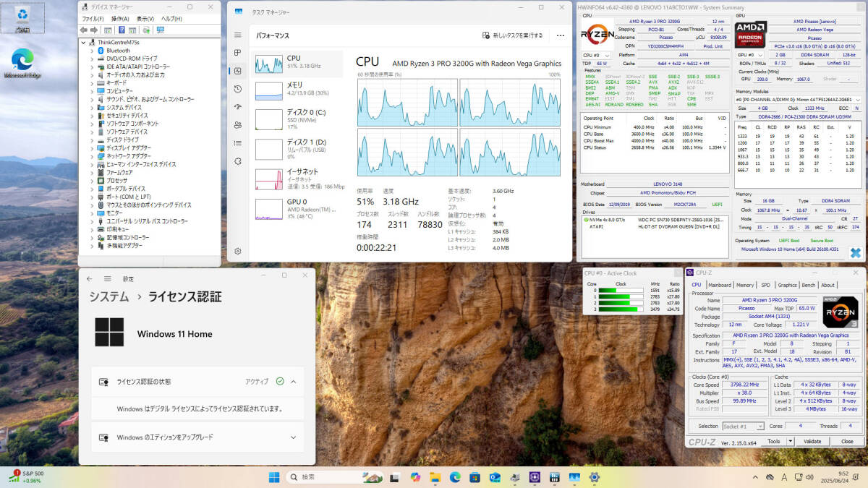This screenshot has height=488, width=868.
Task: Open the Services icon in Task Manager sidebar
Action: click(x=238, y=161)
